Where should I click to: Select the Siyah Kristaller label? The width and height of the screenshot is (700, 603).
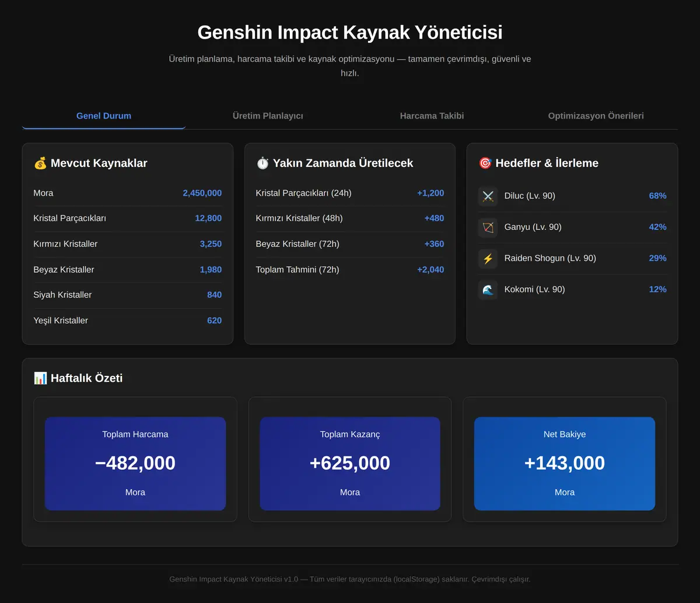[x=62, y=295]
